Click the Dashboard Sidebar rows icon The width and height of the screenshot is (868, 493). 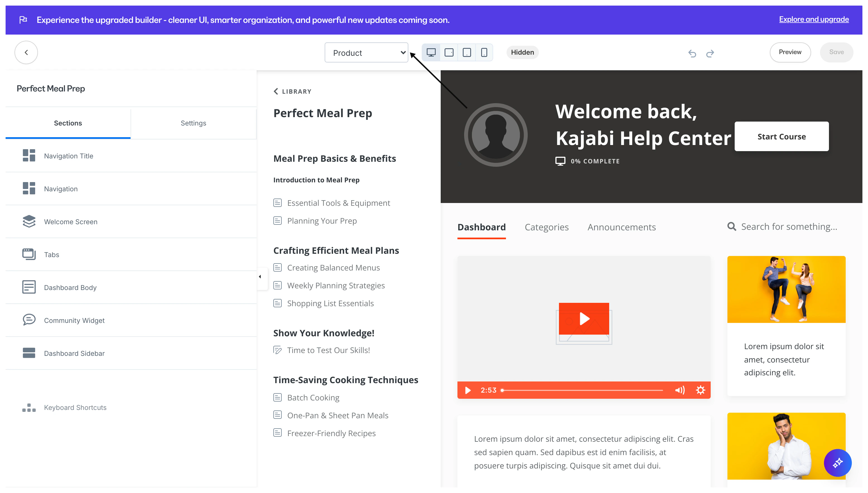point(29,353)
